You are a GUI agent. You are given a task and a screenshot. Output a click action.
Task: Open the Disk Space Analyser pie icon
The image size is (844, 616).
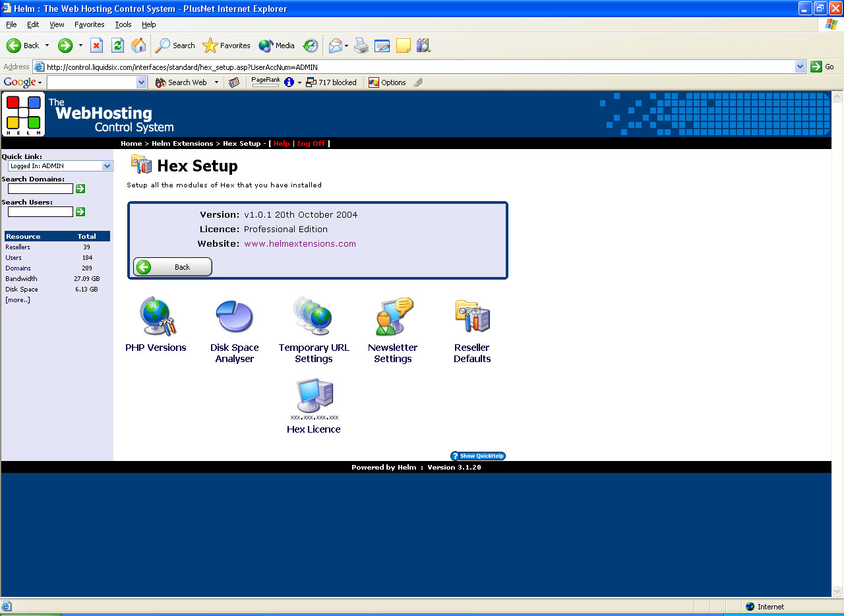pyautogui.click(x=234, y=317)
